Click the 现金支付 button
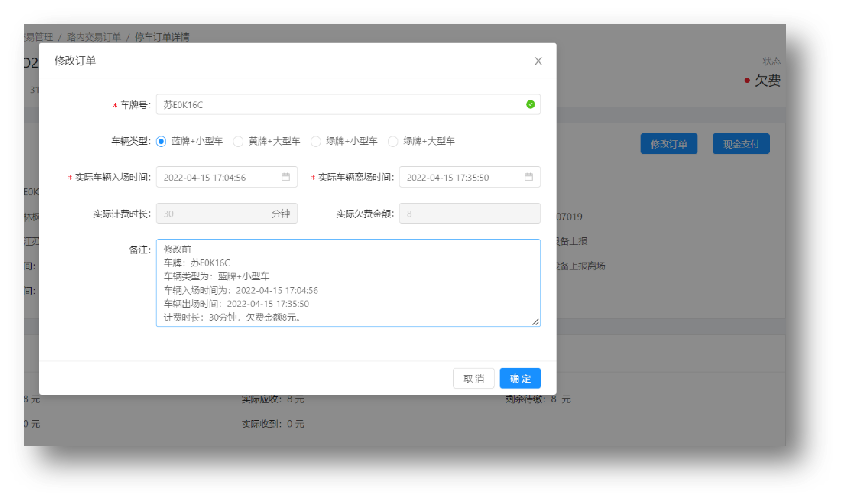The height and width of the screenshot is (503, 843). (741, 144)
